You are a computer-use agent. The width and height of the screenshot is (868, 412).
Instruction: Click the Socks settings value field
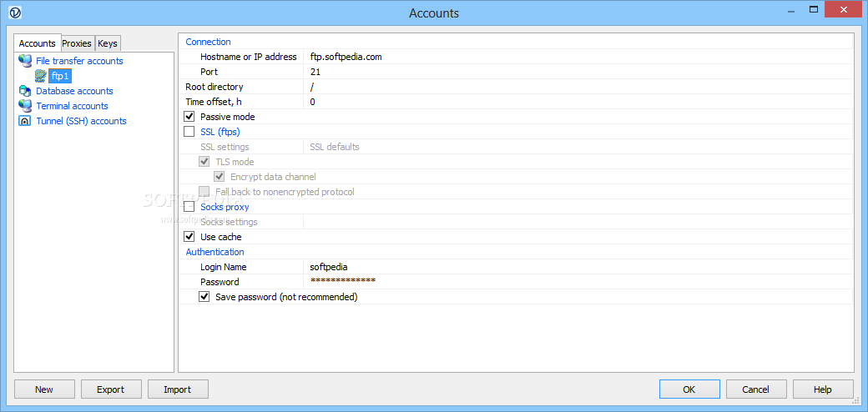pos(578,222)
